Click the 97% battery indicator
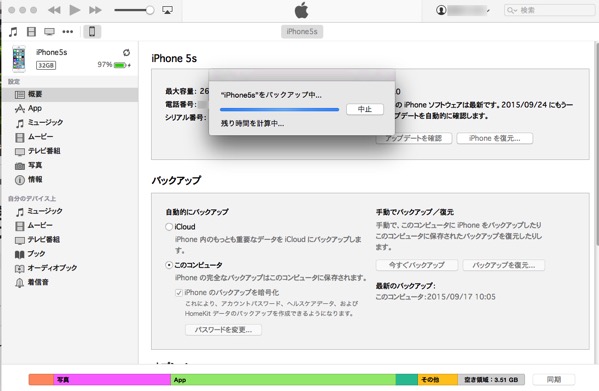The image size is (599, 391). (114, 65)
